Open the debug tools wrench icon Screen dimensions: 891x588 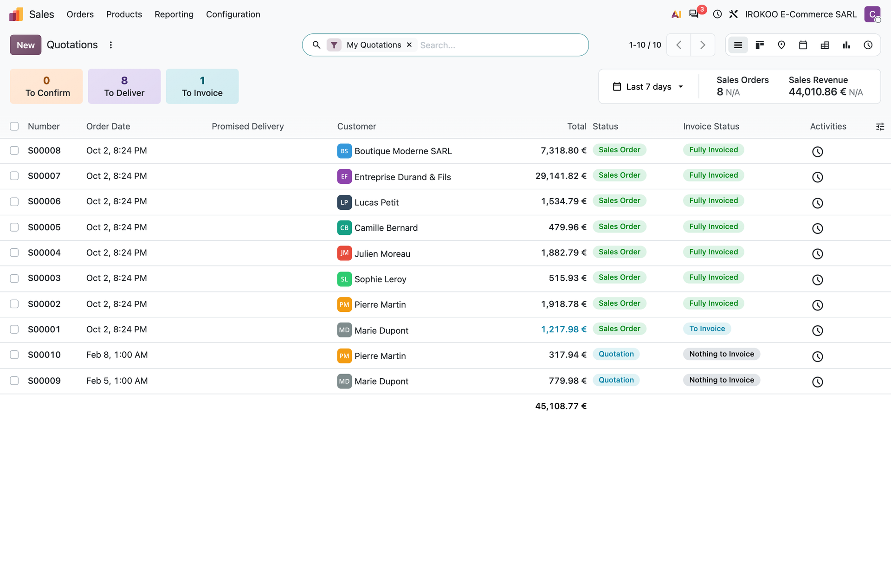(x=734, y=14)
